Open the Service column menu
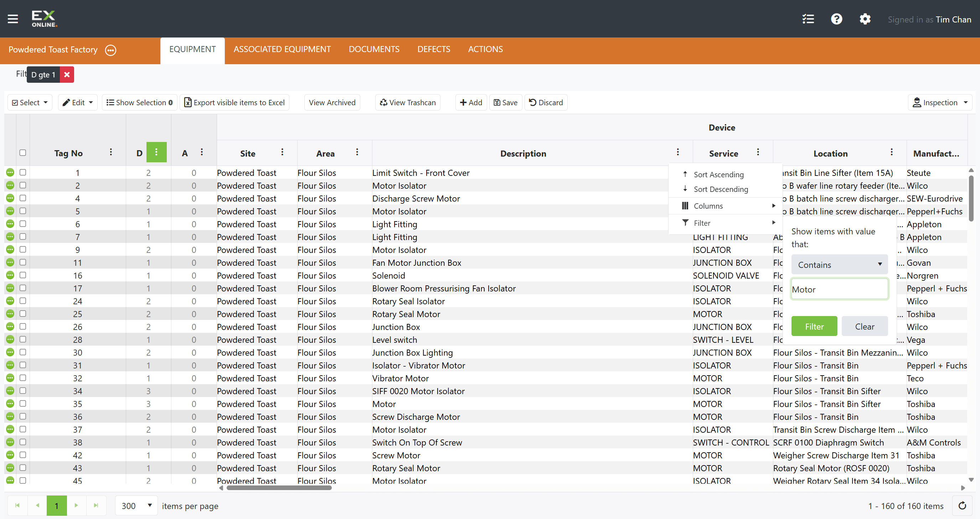Viewport: 980px width, 519px height. tap(758, 152)
